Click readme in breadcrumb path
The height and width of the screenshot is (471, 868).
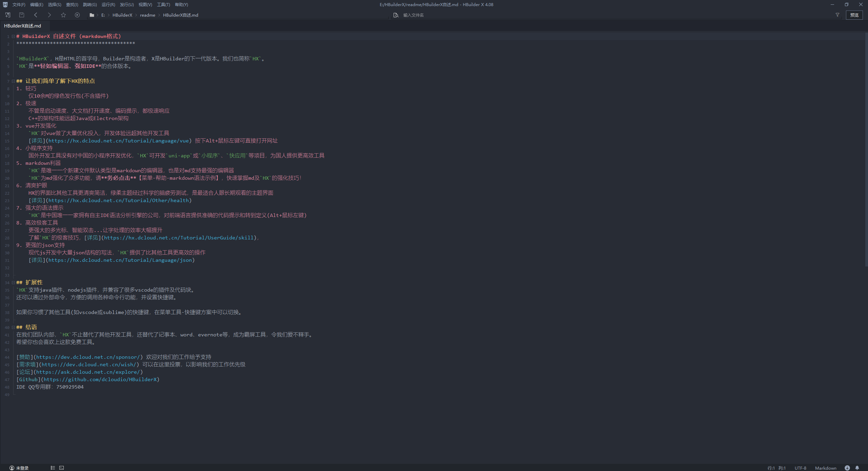pyautogui.click(x=147, y=15)
